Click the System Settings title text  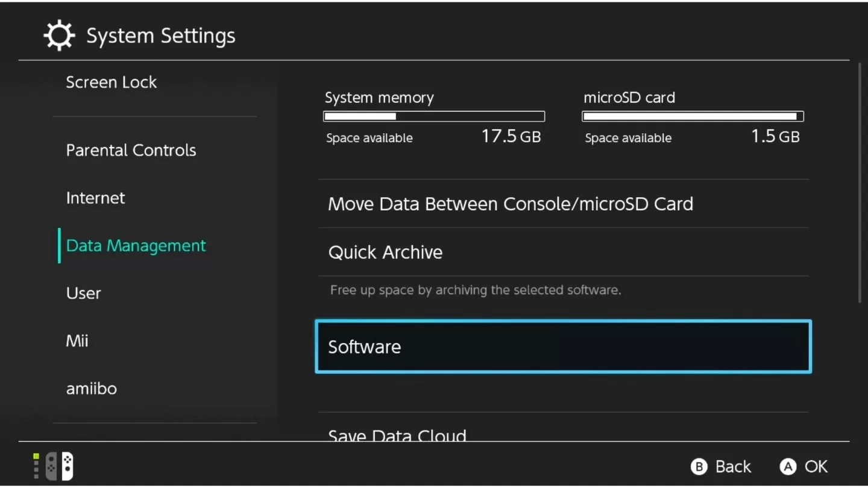click(161, 36)
